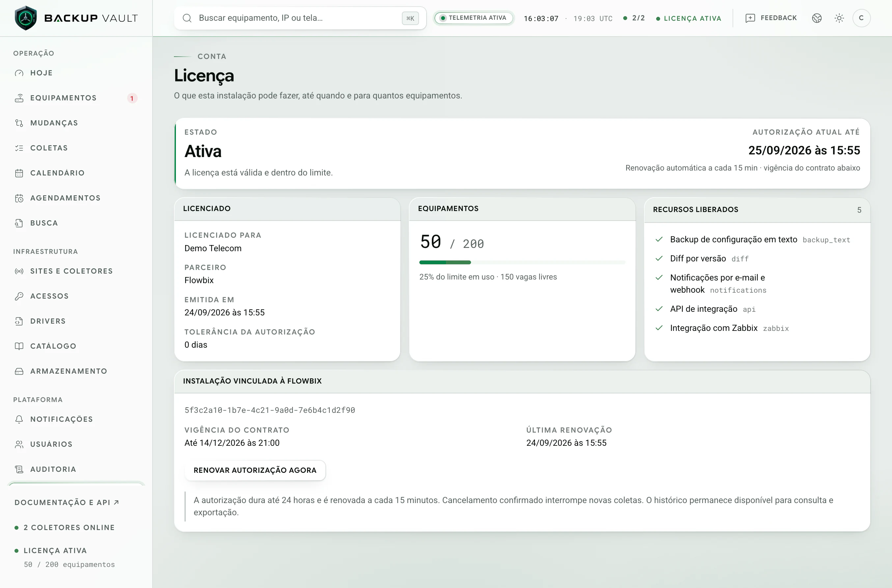Screen dimensions: 892x588
Task: Navigate to Coletas
Action: point(76,148)
